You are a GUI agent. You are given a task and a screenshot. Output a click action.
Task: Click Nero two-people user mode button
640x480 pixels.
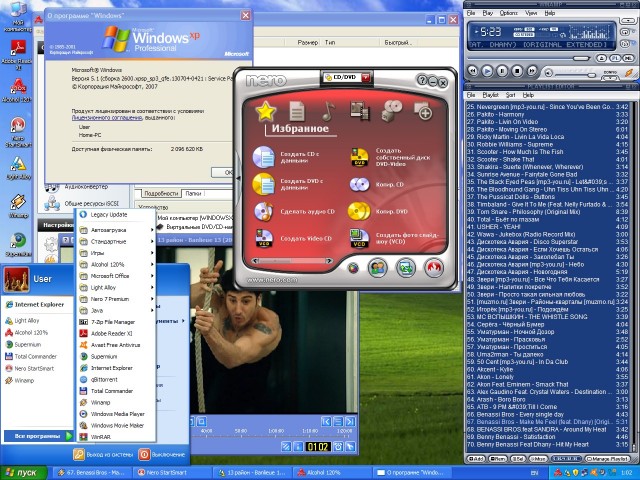click(378, 268)
